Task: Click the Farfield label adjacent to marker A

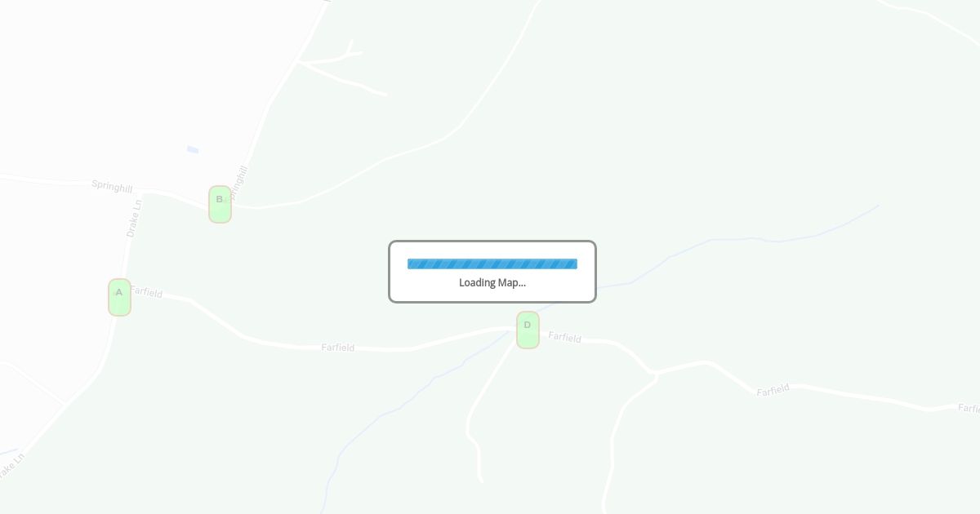Action: [x=147, y=291]
